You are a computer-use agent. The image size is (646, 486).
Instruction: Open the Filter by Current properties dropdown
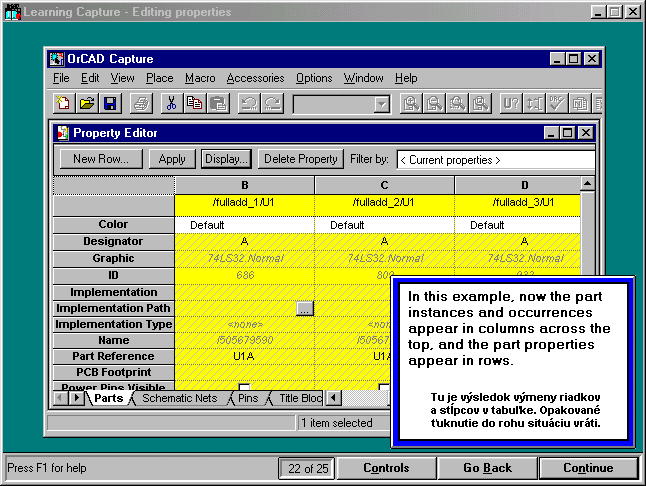click(495, 160)
